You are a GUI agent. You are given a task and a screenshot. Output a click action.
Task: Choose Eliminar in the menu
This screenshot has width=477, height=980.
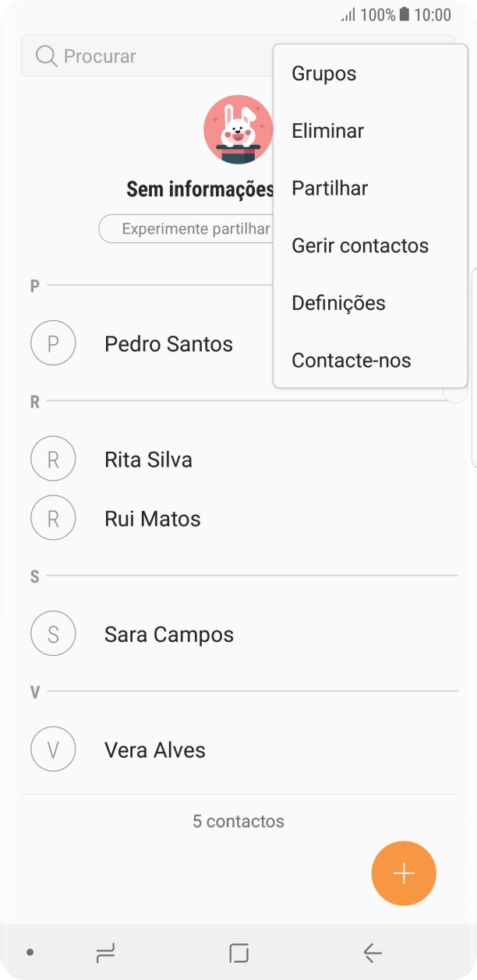[x=327, y=131]
